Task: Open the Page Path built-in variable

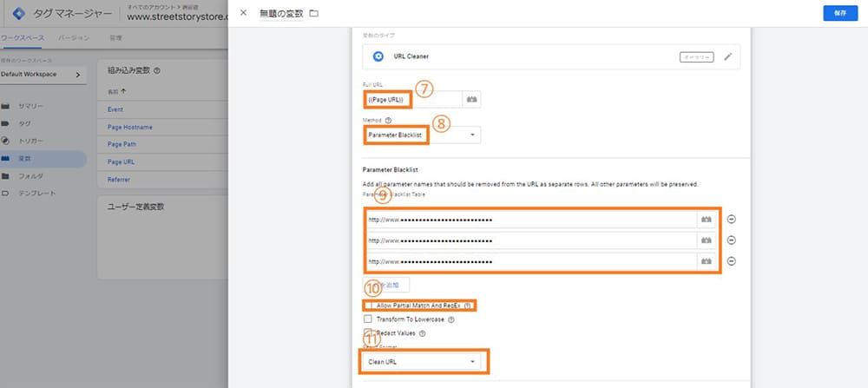Action: 122,144
